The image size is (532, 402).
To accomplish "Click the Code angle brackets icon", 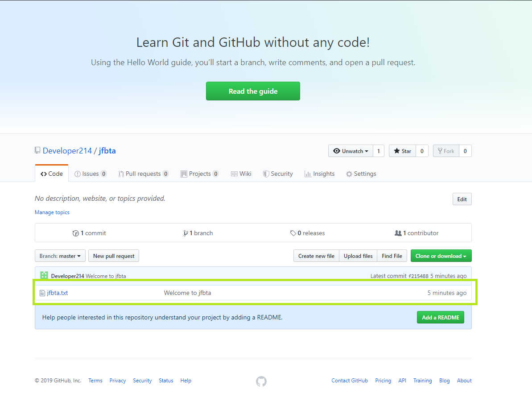I will (43, 174).
